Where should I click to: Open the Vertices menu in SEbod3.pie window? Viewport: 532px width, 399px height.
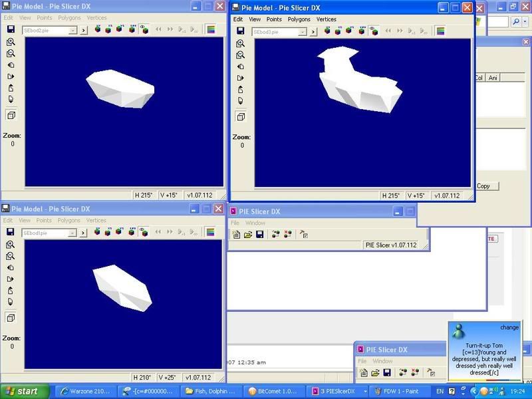326,19
